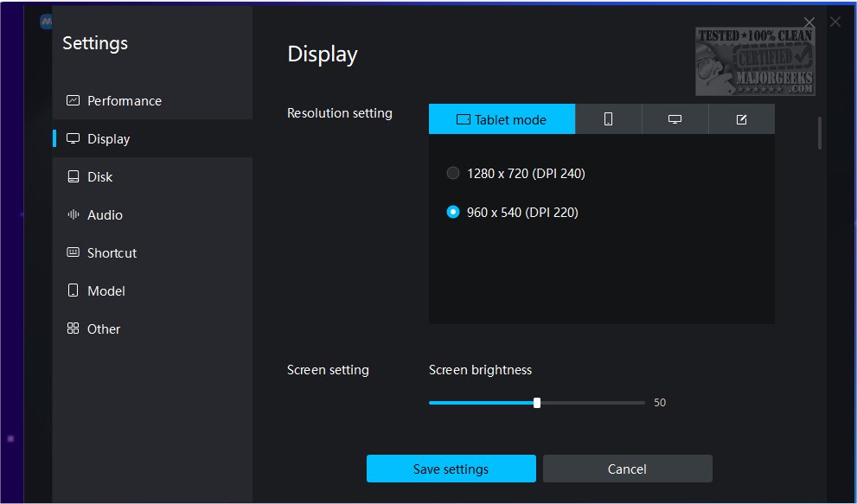This screenshot has height=504, width=857.
Task: Open the Shortcut settings section
Action: pyautogui.click(x=152, y=252)
